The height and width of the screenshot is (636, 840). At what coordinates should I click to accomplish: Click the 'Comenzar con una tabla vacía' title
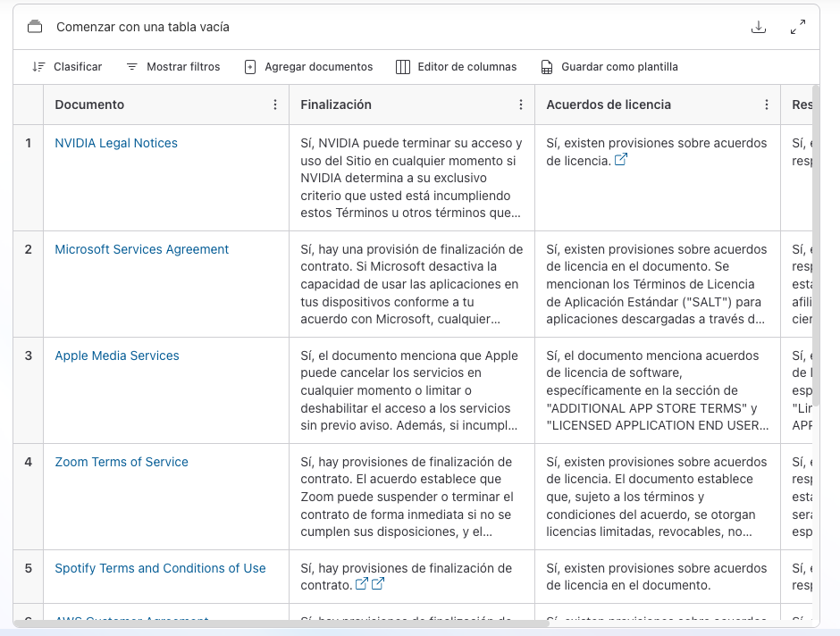point(143,27)
